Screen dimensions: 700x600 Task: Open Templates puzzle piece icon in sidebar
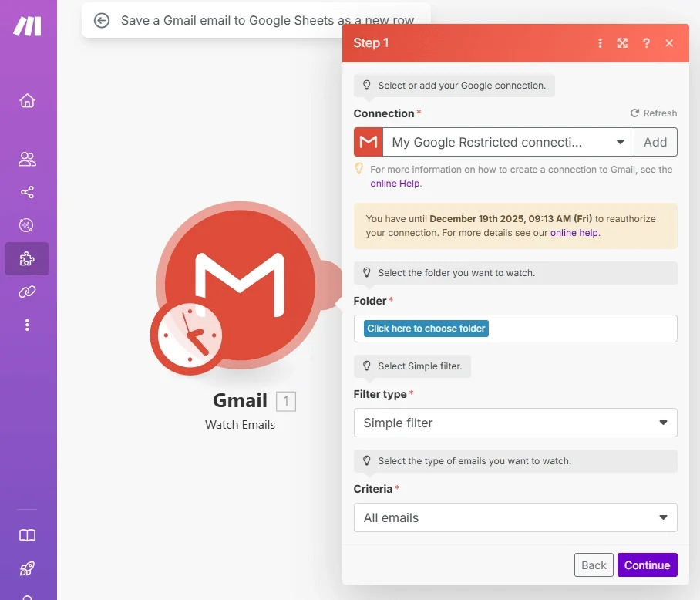tap(27, 259)
